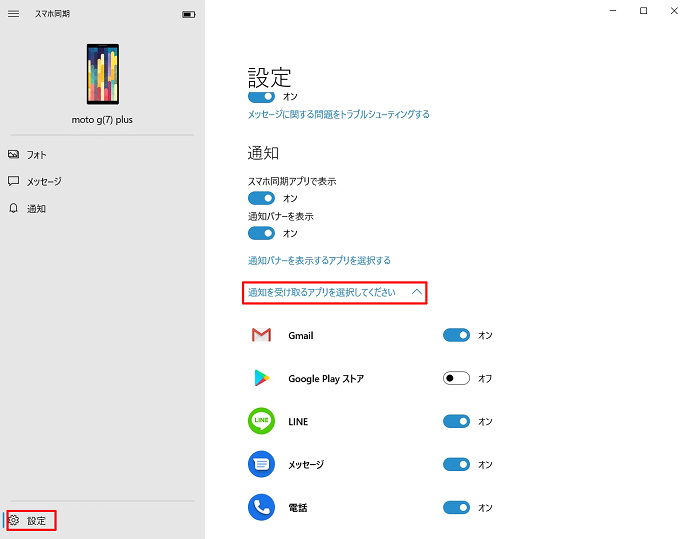The height and width of the screenshot is (539, 690).
Task: Click 通知を受け取るアプリを選択してください text
Action: click(322, 292)
